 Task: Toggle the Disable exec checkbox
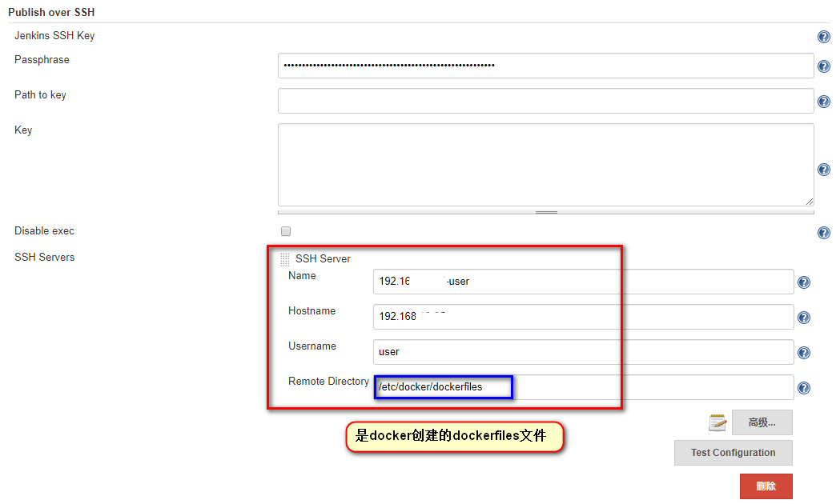[286, 231]
